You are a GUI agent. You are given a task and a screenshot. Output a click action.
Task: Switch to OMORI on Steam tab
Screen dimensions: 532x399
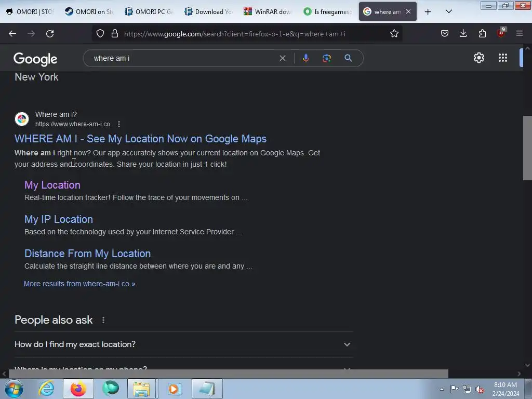(89, 11)
